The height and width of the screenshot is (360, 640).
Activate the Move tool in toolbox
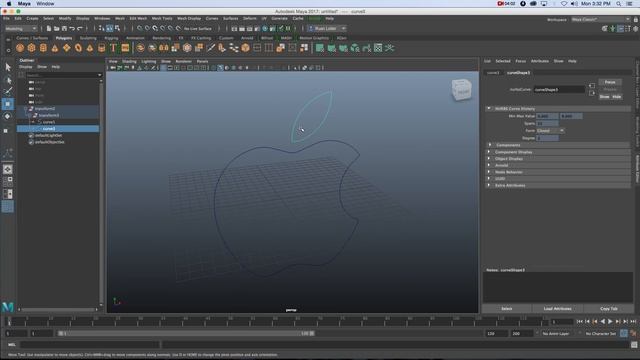point(8,104)
